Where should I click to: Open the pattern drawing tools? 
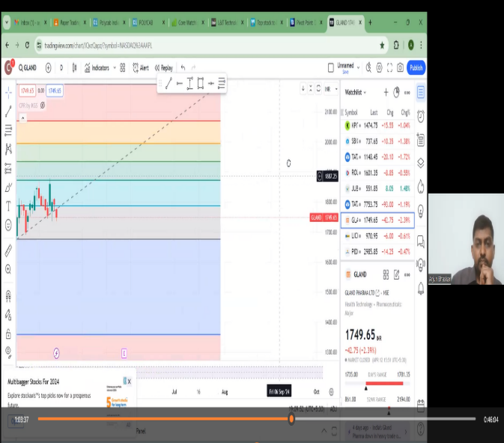[x=8, y=149]
